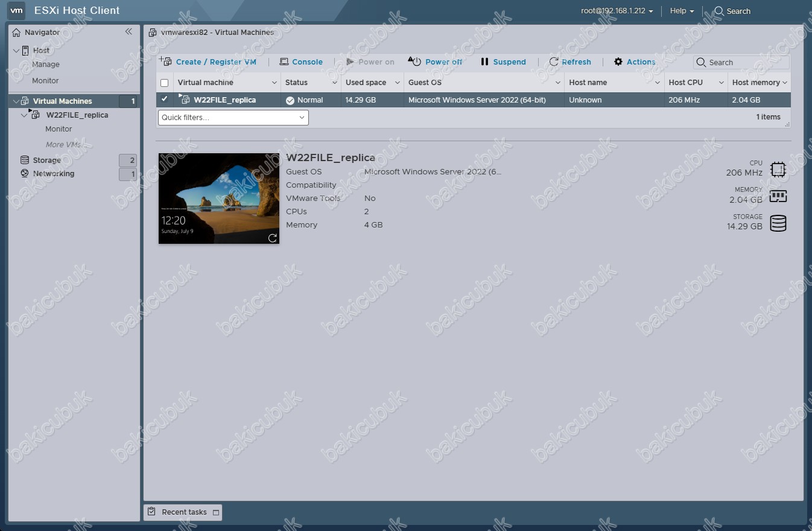
Task: Collapse the W22FILE_replica tree node
Action: point(24,115)
